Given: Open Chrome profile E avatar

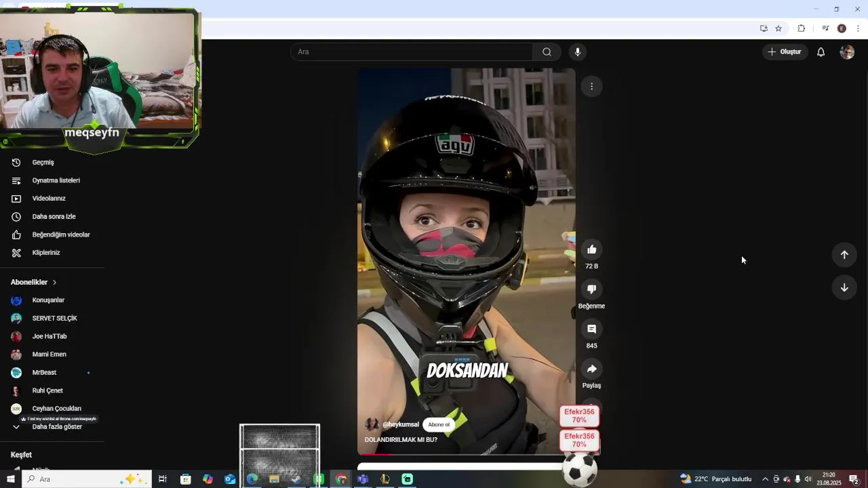Looking at the screenshot, I should click(842, 28).
